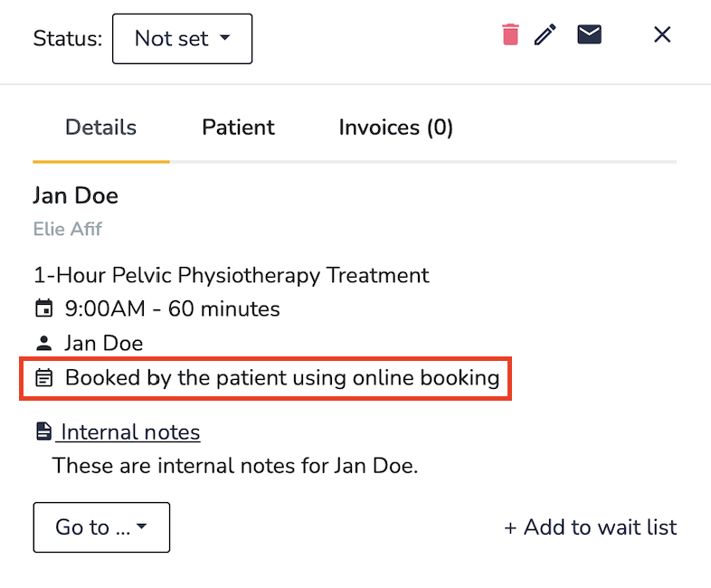This screenshot has height=588, width=711.
Task: Click the envelope email icon
Action: click(590, 34)
